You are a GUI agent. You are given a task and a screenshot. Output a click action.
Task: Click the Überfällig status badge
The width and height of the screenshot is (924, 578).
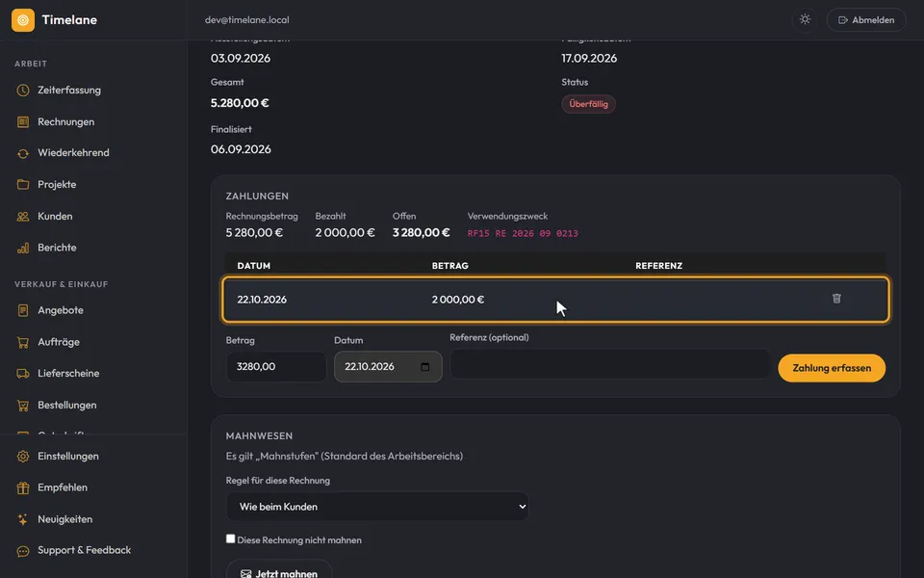[588, 104]
